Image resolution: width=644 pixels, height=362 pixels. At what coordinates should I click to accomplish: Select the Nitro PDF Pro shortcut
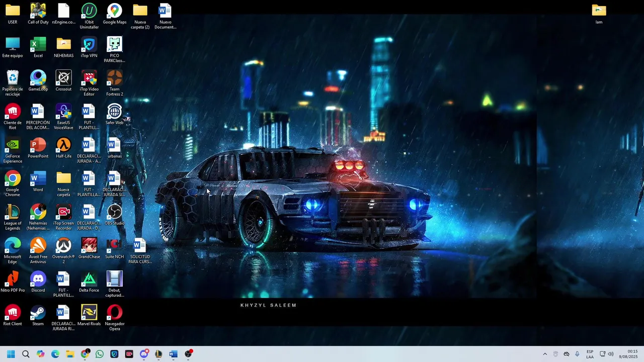13,282
